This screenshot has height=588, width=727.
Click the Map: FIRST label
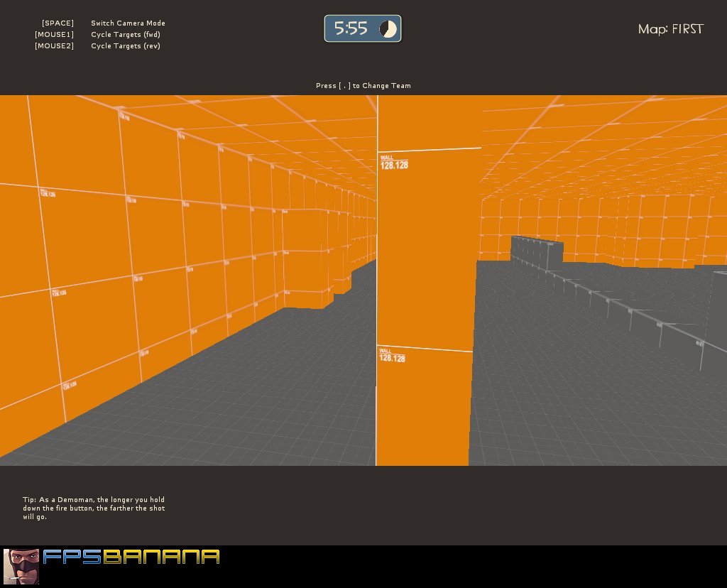coord(670,29)
